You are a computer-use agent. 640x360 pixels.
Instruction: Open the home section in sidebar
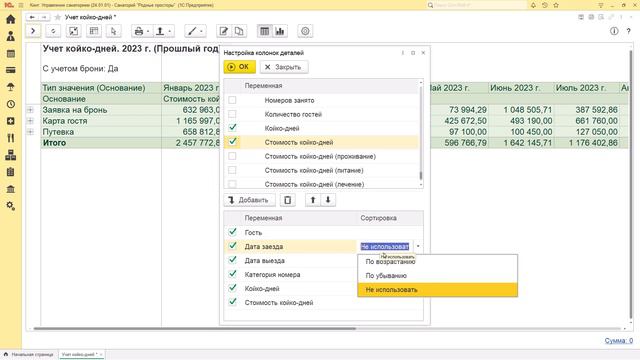[11, 19]
